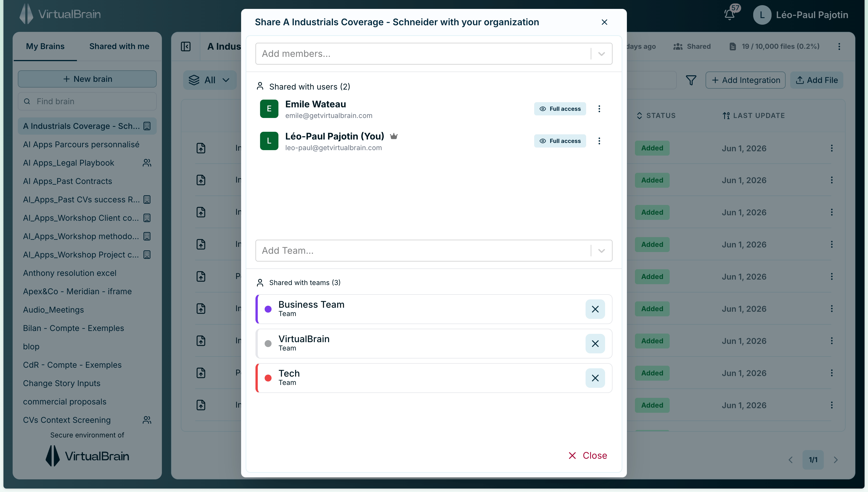Go to next page arrow
The width and height of the screenshot is (868, 492).
point(836,460)
